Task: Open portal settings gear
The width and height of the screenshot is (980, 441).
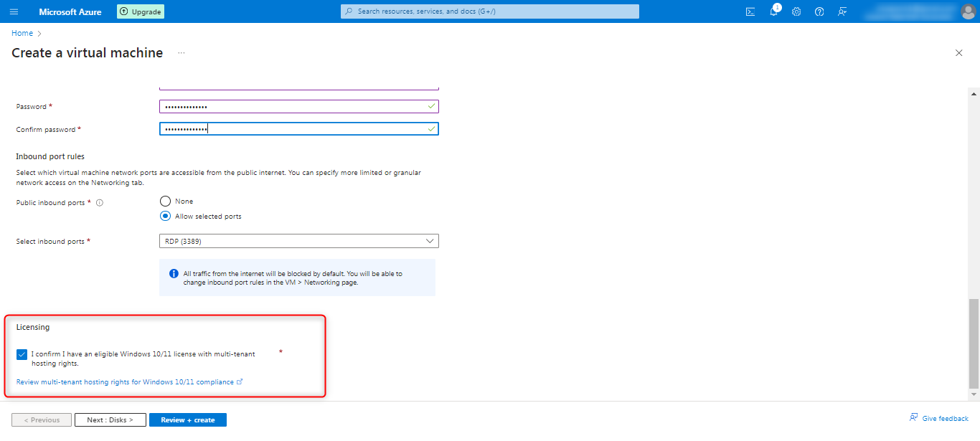Action: click(796, 11)
